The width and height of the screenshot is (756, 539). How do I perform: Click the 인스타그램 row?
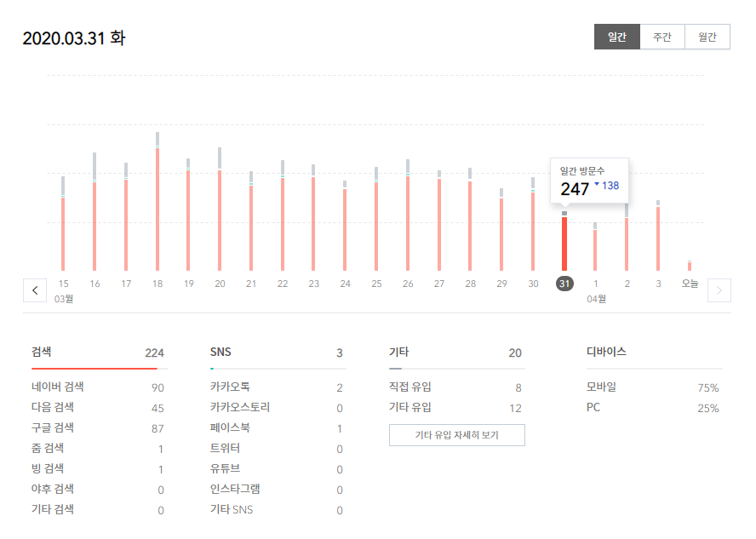[x=277, y=490]
